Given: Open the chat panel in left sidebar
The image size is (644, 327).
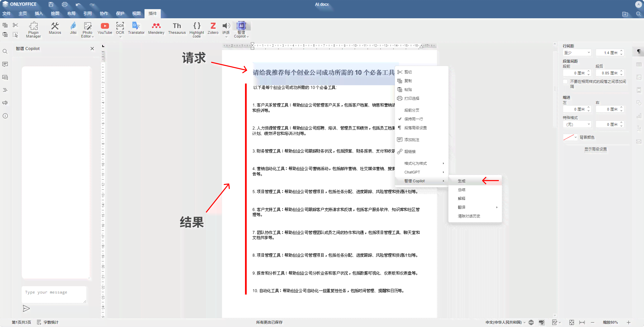Looking at the screenshot, I should pos(5,77).
